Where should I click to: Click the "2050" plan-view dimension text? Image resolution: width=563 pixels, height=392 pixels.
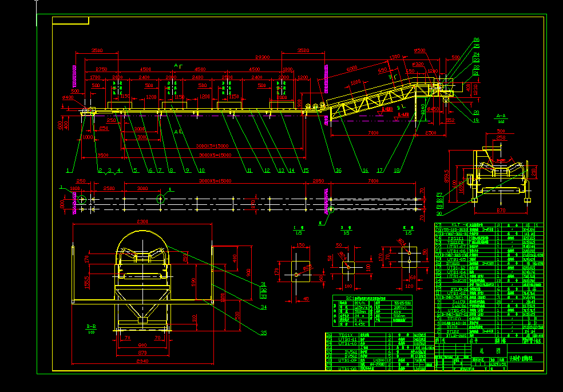pos(319,181)
